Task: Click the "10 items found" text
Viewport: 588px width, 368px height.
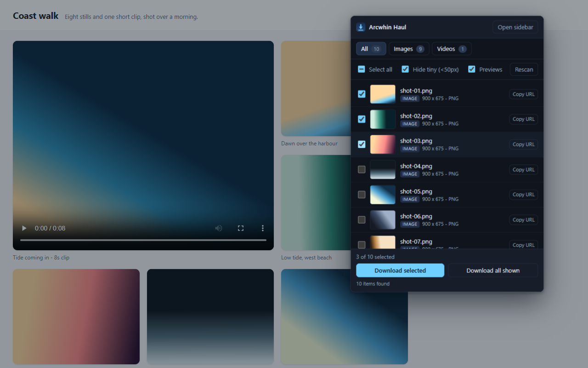Action: click(x=373, y=284)
